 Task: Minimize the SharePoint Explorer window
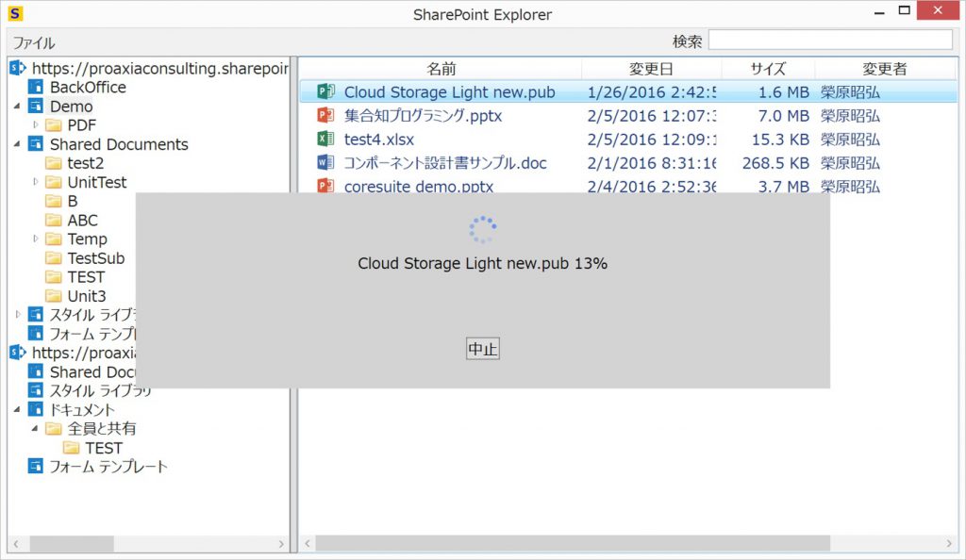coord(879,11)
